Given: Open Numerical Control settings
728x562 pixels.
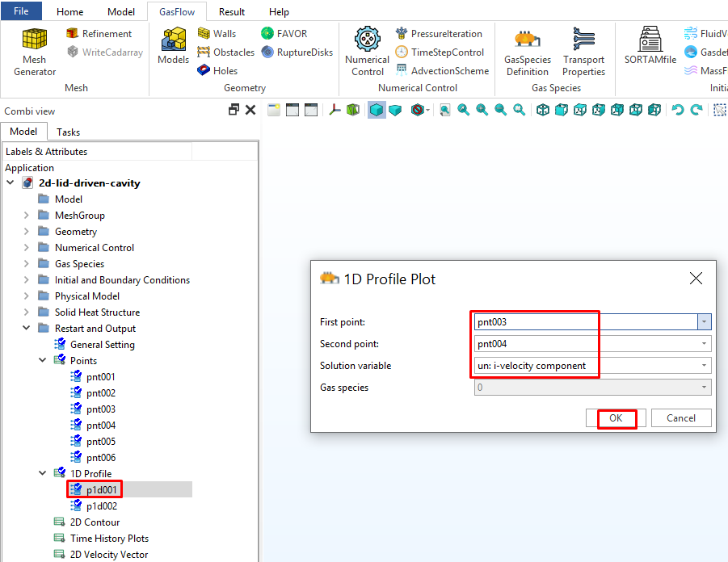Looking at the screenshot, I should (x=368, y=50).
